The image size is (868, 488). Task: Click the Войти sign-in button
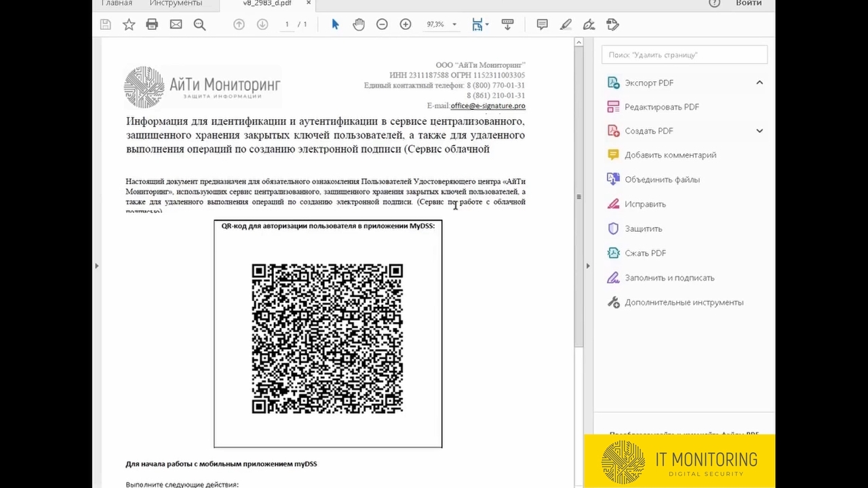(749, 3)
